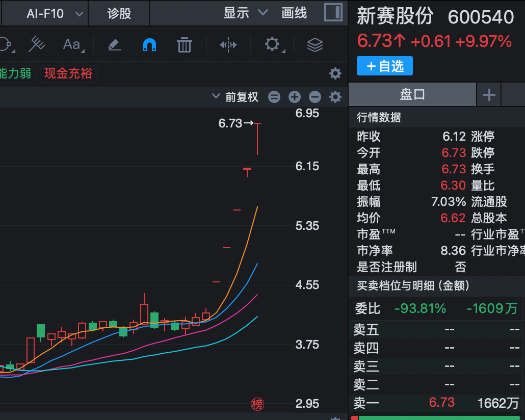This screenshot has height=420, width=525.
Task: Click the 市净率 value 8.36
Action: pyautogui.click(x=453, y=251)
